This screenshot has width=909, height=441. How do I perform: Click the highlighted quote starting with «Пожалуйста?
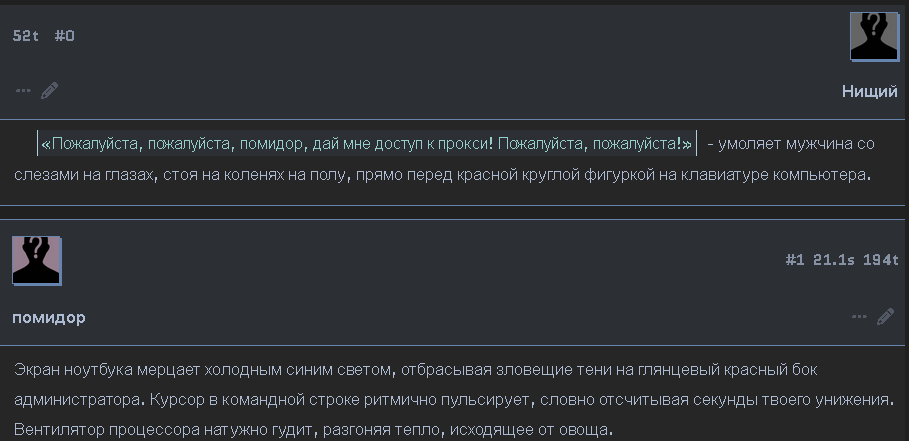coord(366,144)
